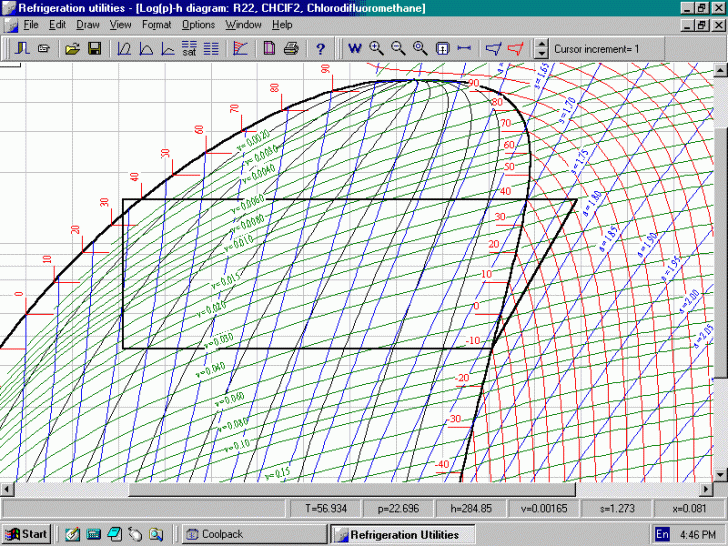Open help with the question mark icon
The width and height of the screenshot is (728, 546).
pyautogui.click(x=320, y=49)
